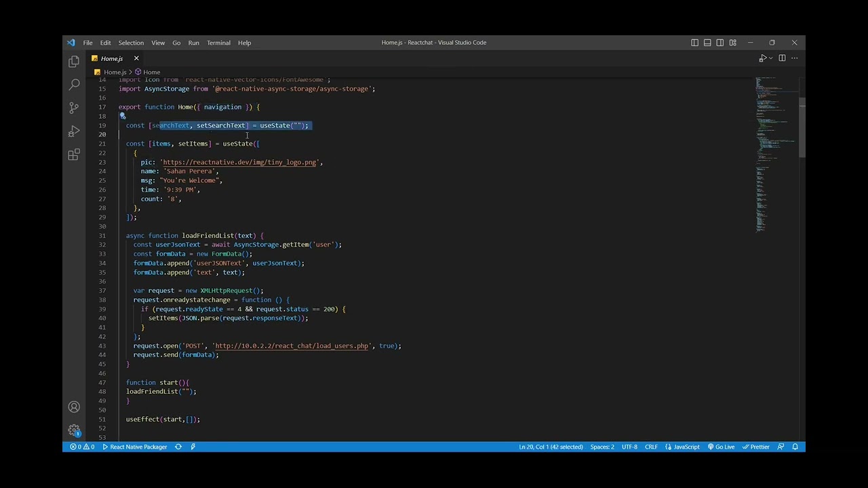Open the Manage gear icon
Image resolution: width=868 pixels, height=488 pixels.
tap(74, 430)
